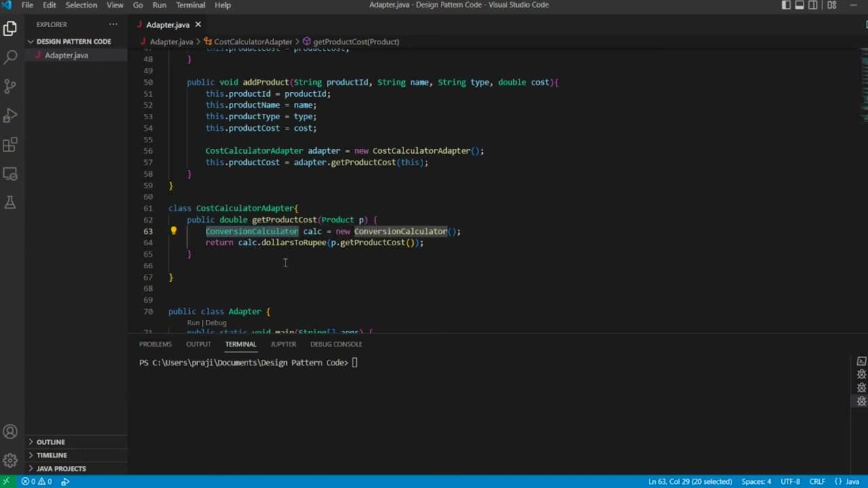
Task: Open the Manage gear menu
Action: point(10,461)
